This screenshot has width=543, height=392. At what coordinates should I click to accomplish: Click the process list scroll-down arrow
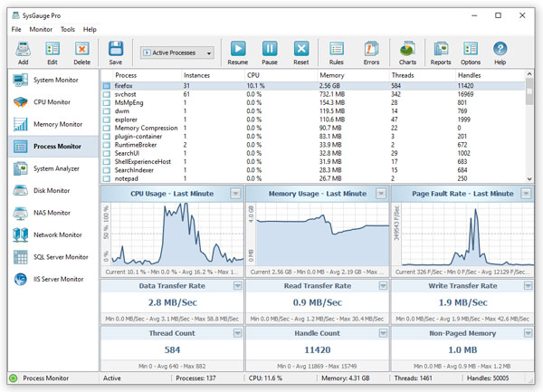tap(529, 179)
